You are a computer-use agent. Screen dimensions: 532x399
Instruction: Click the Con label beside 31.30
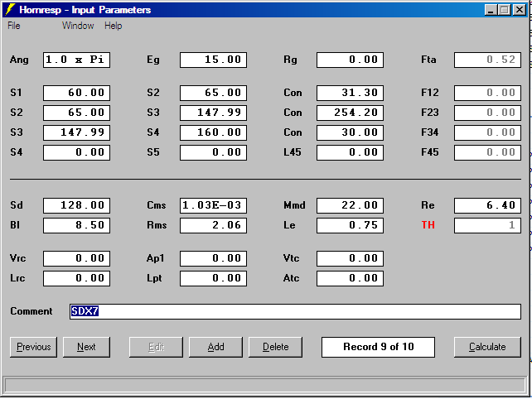coord(293,93)
